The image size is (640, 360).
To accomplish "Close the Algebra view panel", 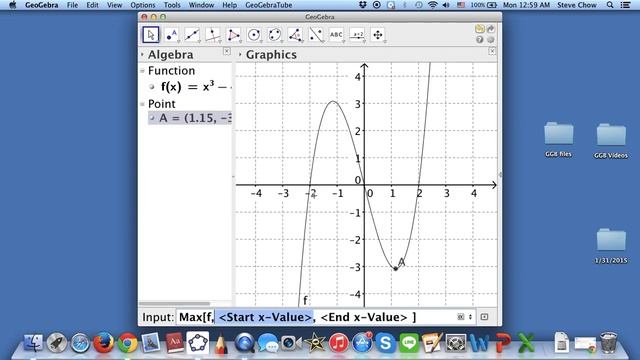I will click(227, 51).
